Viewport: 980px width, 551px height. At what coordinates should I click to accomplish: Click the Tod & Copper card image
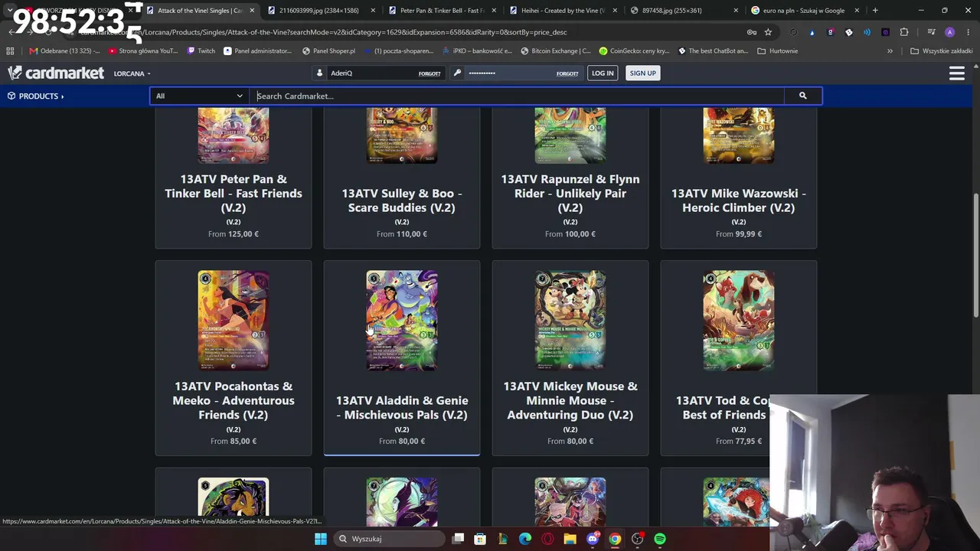coord(739,320)
